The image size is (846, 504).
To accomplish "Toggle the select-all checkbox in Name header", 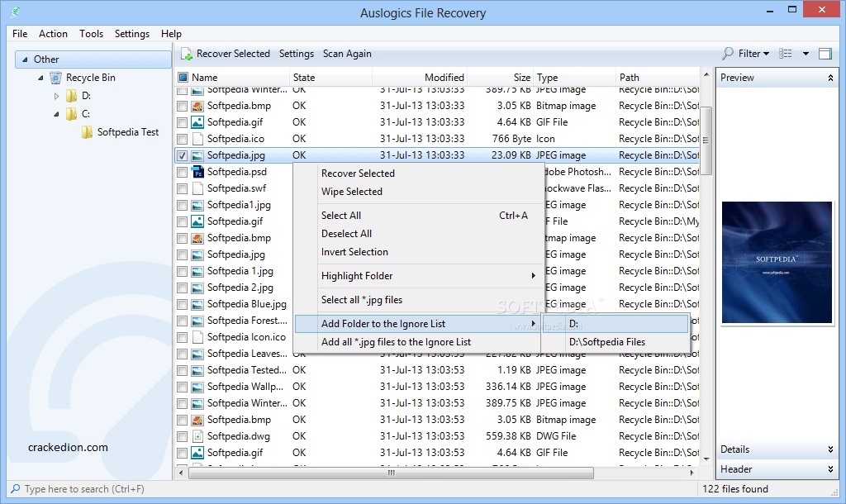I will click(183, 78).
